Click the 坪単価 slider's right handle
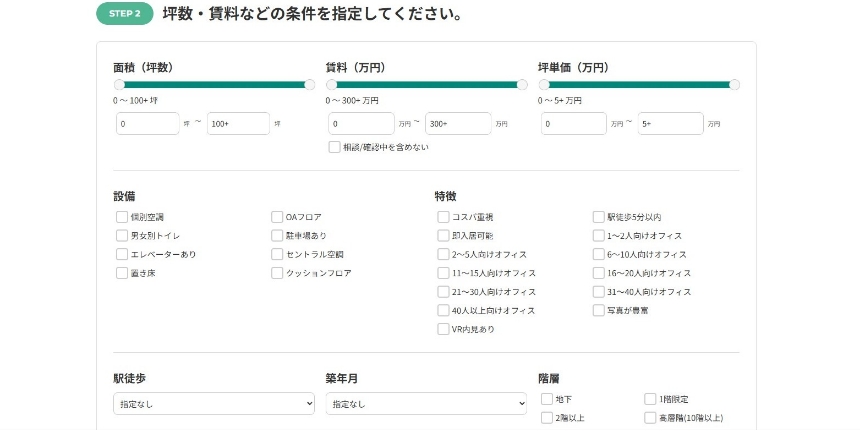Image resolution: width=860 pixels, height=431 pixels. 734,85
